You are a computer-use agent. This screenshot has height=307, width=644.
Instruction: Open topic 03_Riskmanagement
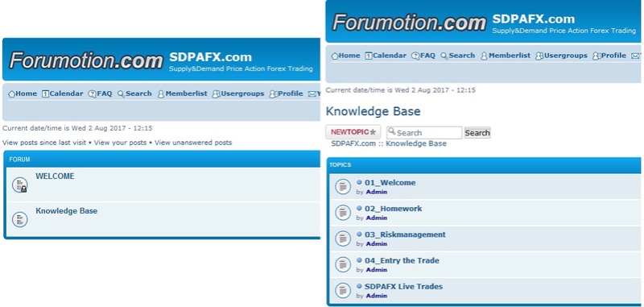click(x=405, y=234)
